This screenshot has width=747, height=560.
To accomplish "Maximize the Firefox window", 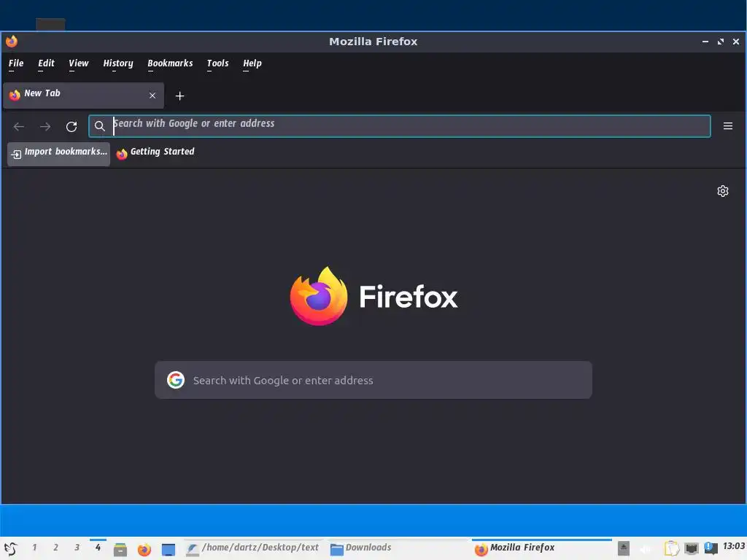I will pyautogui.click(x=720, y=42).
